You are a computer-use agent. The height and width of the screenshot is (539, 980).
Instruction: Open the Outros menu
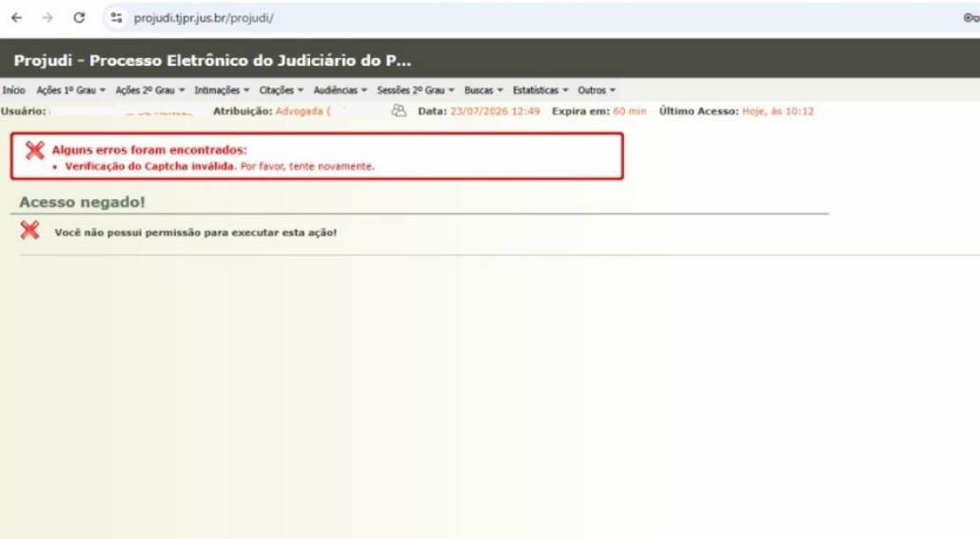click(x=597, y=90)
